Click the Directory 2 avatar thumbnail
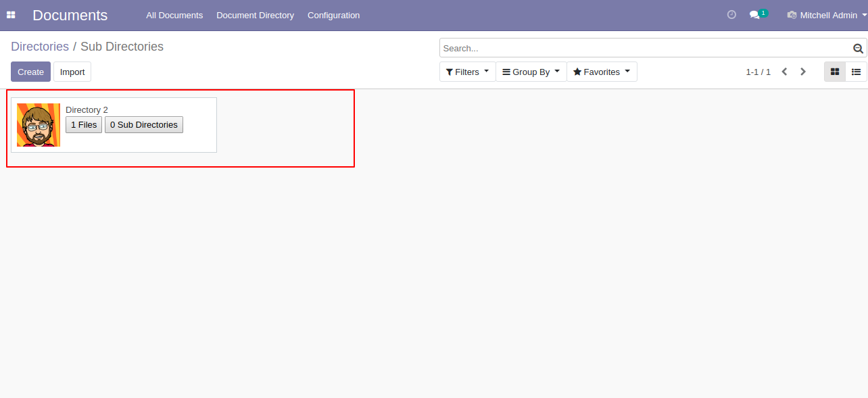The height and width of the screenshot is (398, 868). click(x=39, y=125)
